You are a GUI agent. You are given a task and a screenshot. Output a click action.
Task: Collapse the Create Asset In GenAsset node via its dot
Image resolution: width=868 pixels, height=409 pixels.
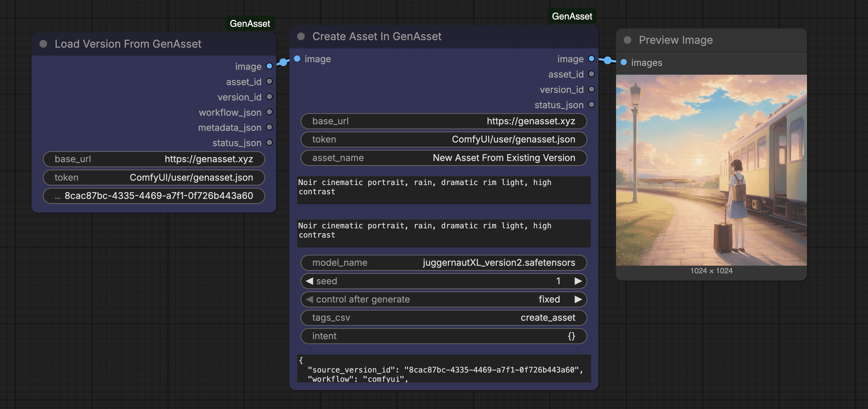coord(301,36)
